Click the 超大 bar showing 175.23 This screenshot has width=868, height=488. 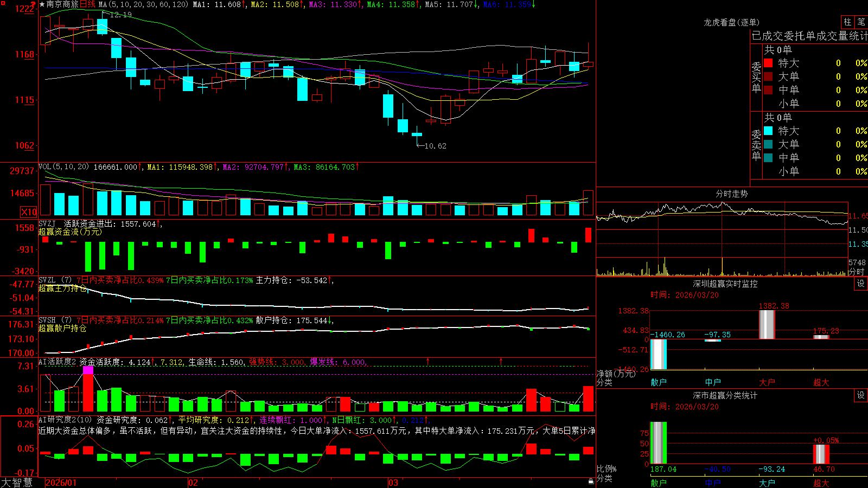click(x=821, y=337)
